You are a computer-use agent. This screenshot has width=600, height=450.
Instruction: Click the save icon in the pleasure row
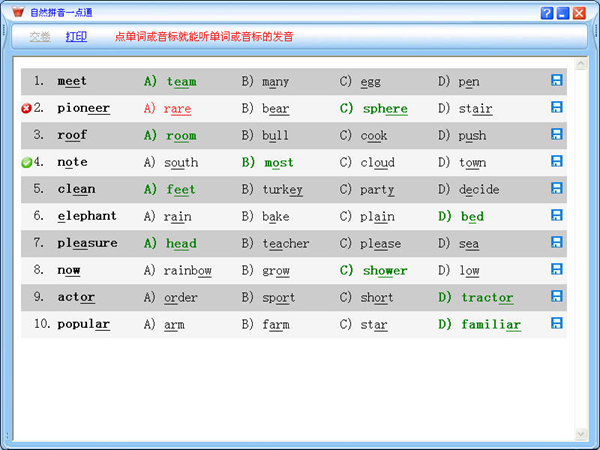point(556,242)
